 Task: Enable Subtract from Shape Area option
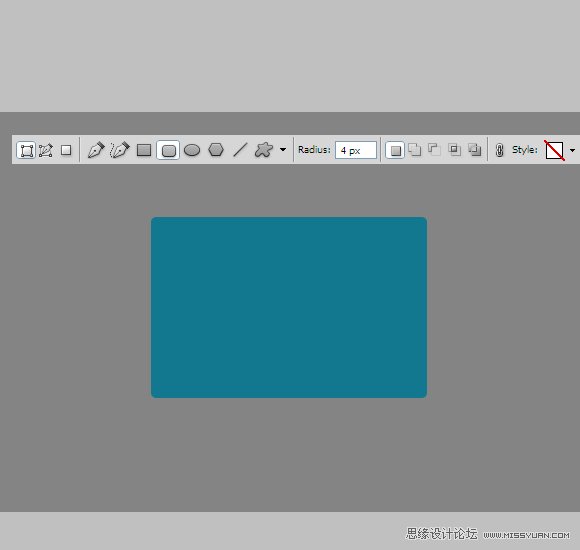[434, 150]
